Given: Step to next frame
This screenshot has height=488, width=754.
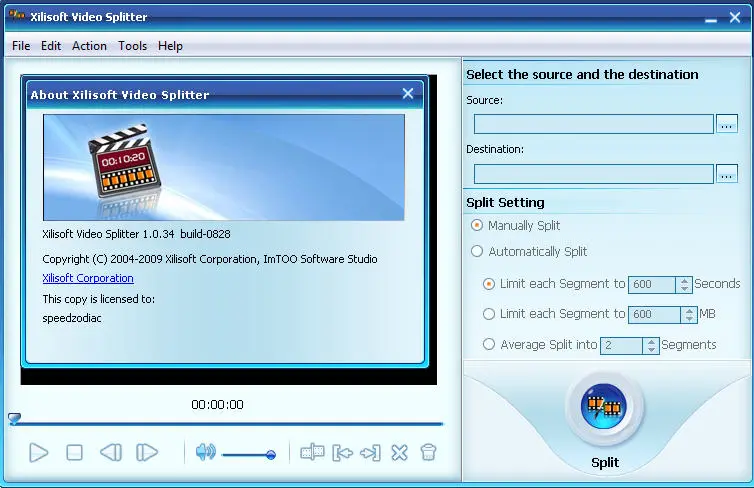Looking at the screenshot, I should click(x=147, y=452).
